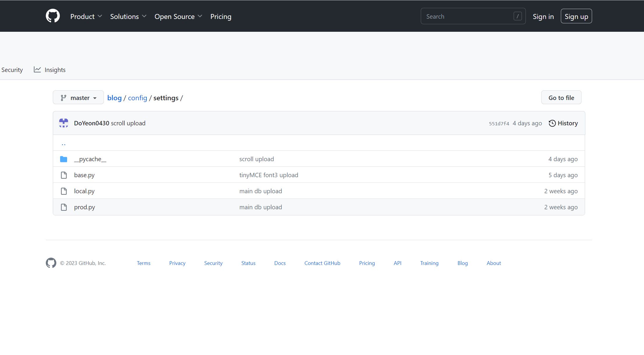Open Pricing link in footer
Screen dimensions: 644x355
point(367,263)
